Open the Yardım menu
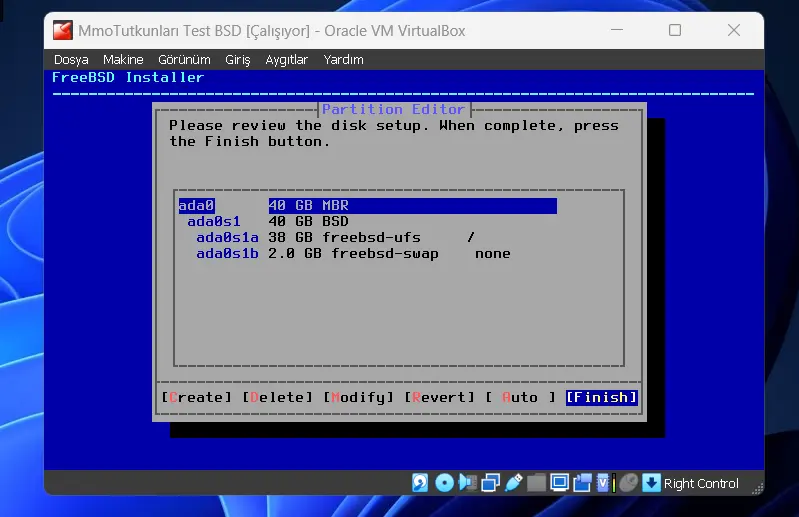The width and height of the screenshot is (799, 517). click(343, 60)
